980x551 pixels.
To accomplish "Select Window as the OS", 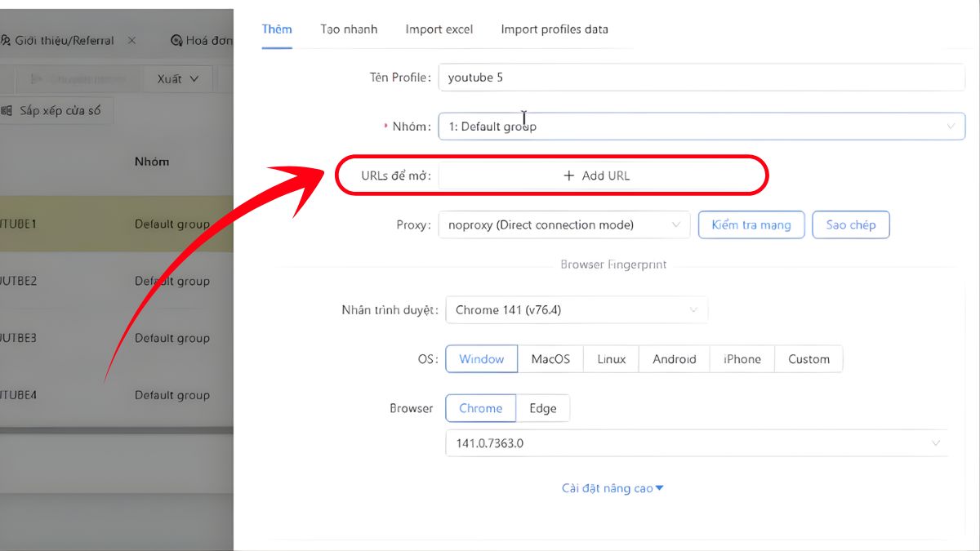I will coord(481,359).
